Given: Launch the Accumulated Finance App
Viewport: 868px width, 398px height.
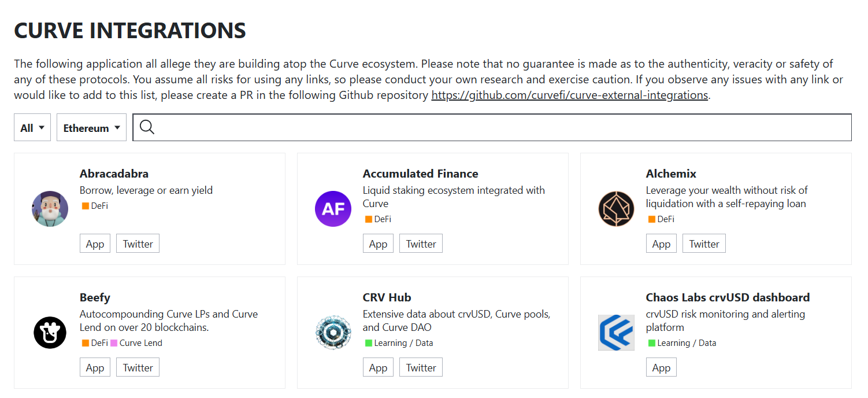Looking at the screenshot, I should 378,244.
